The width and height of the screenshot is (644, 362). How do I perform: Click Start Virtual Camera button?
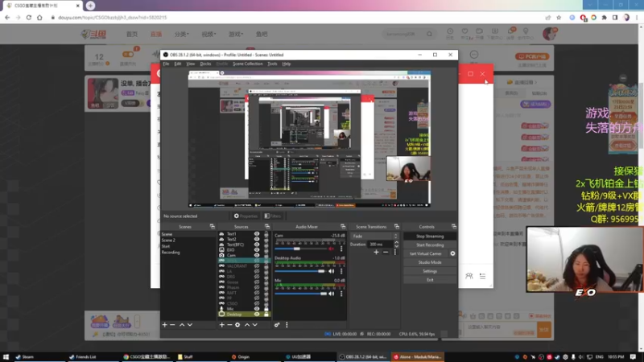click(x=426, y=253)
